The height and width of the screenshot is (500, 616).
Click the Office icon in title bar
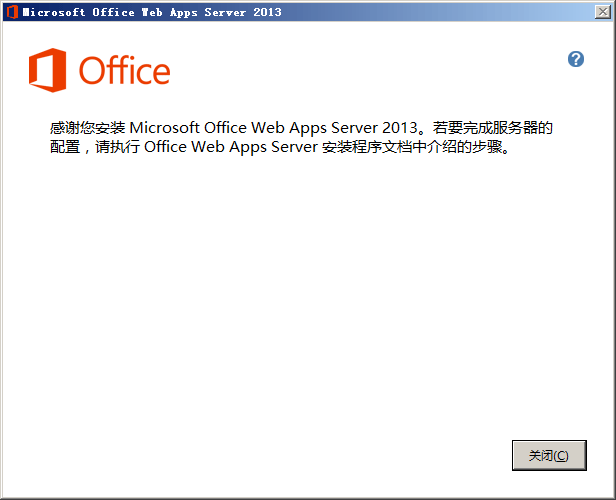[11, 12]
